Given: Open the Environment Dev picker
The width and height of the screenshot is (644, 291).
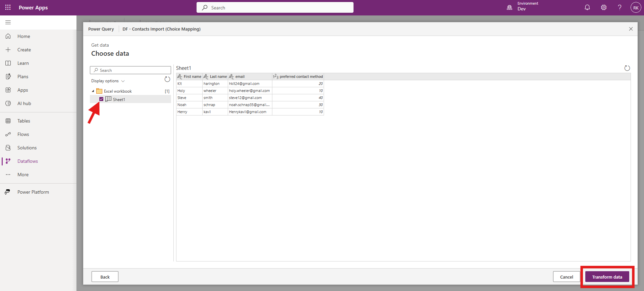Looking at the screenshot, I should pos(523,6).
